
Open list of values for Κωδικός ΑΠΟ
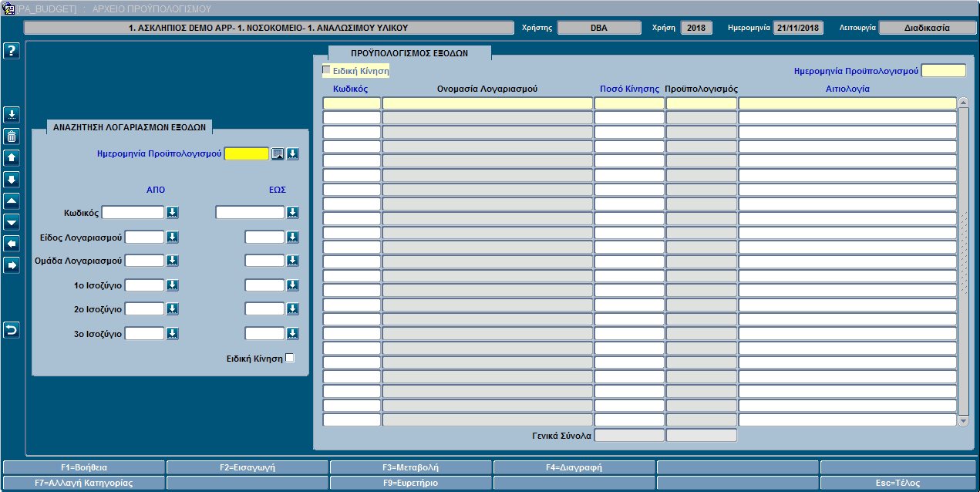(173, 212)
